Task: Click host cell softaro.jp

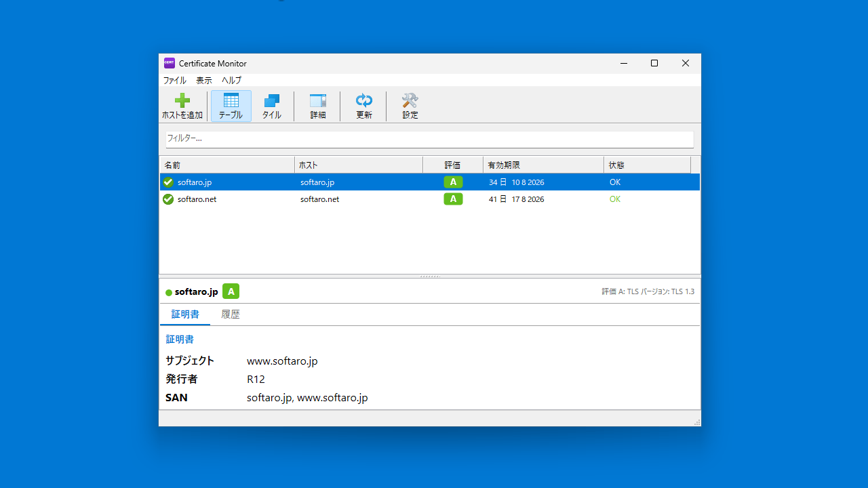Action: point(317,182)
